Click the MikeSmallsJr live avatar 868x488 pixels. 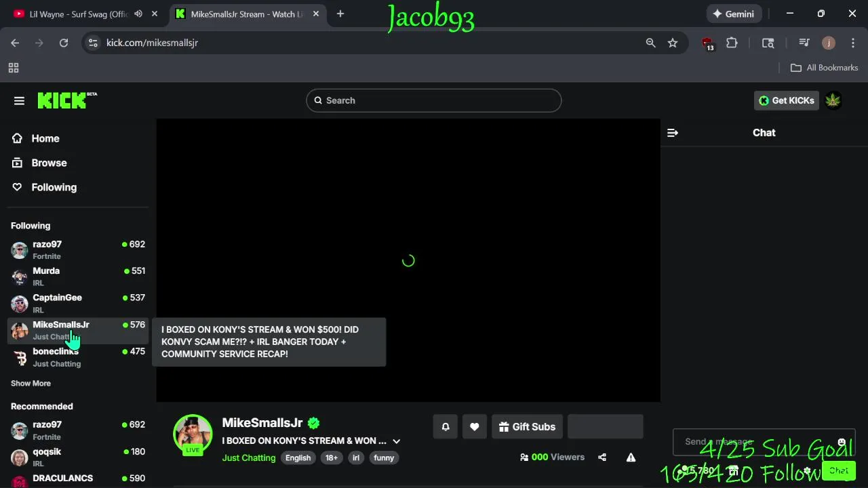193,434
